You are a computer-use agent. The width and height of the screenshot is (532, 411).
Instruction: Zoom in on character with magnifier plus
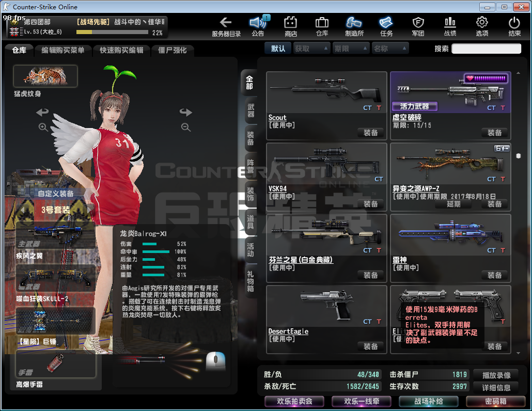coord(43,127)
